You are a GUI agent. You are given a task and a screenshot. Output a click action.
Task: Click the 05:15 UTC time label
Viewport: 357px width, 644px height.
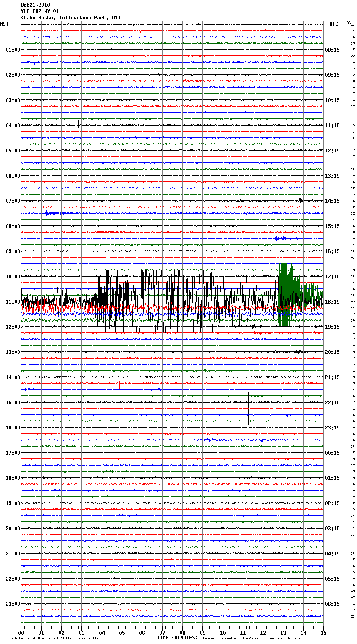coord(332,579)
